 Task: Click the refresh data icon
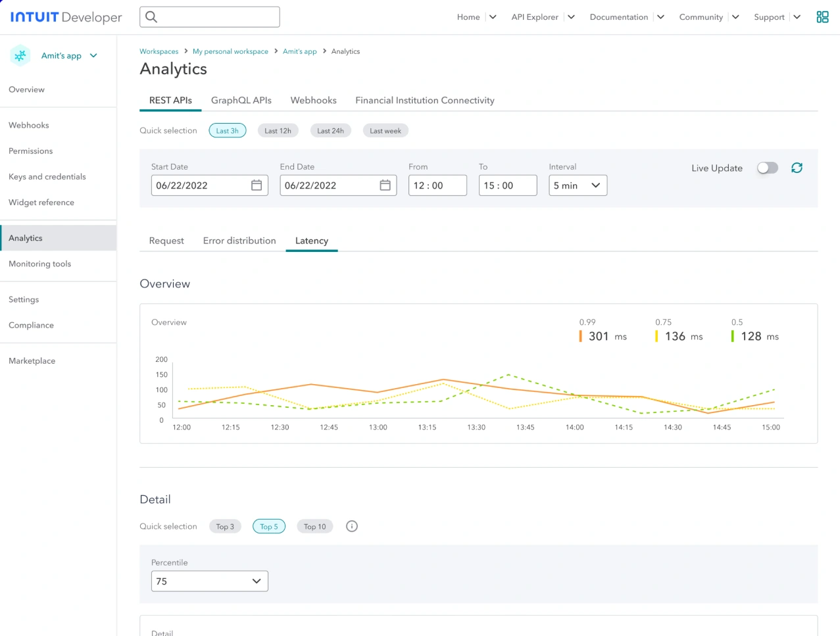click(797, 168)
